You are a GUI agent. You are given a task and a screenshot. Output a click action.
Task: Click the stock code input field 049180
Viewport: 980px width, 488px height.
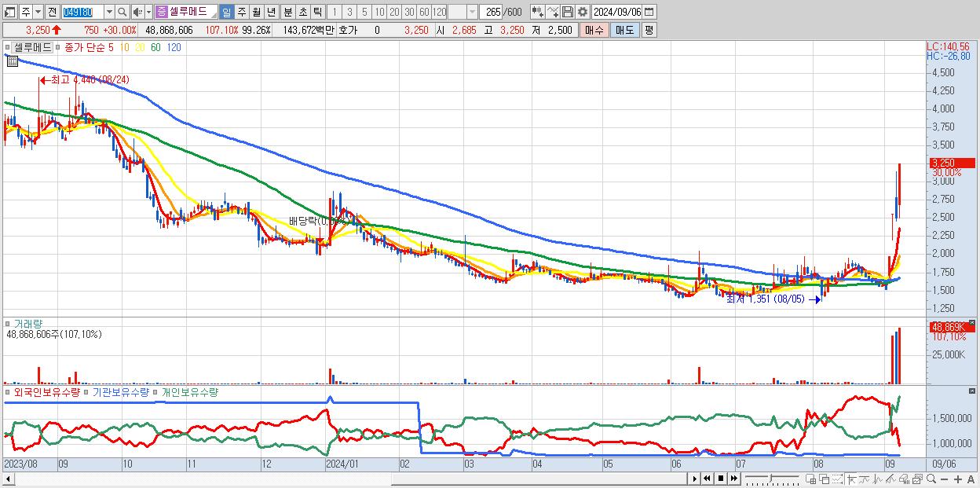click(x=83, y=13)
